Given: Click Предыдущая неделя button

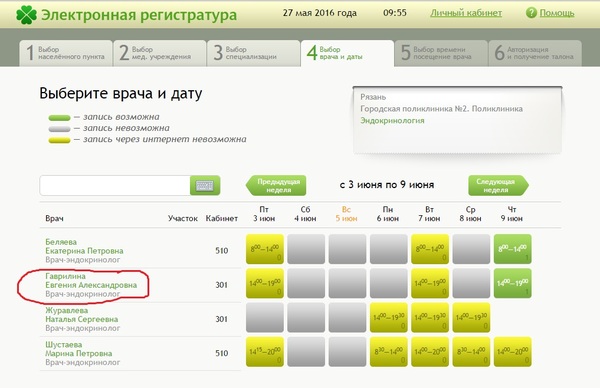Looking at the screenshot, I should coord(276,186).
